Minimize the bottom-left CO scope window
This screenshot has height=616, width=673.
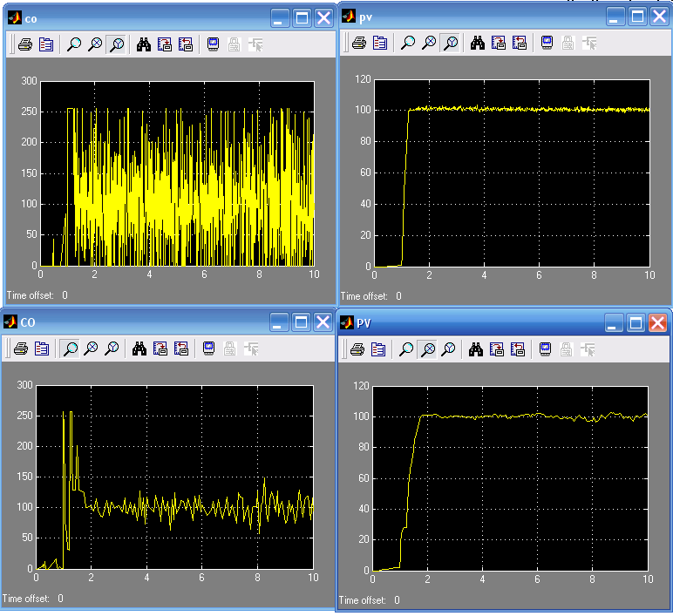click(x=279, y=322)
